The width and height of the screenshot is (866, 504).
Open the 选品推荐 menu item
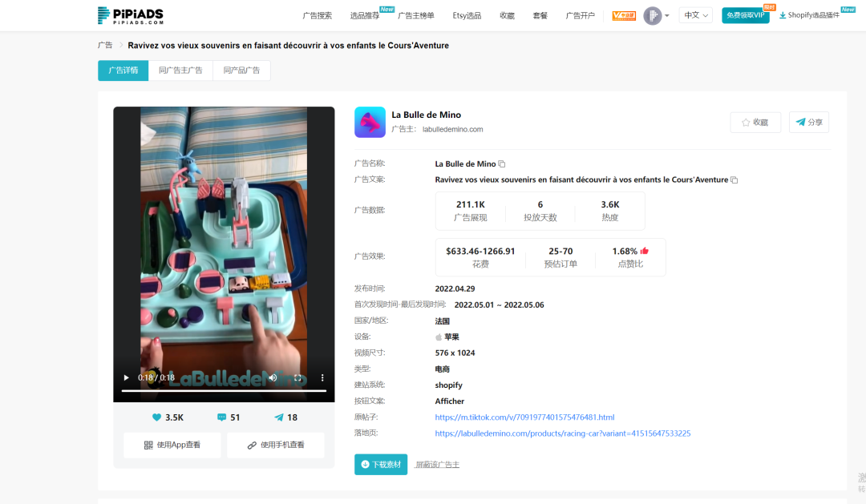(x=365, y=15)
